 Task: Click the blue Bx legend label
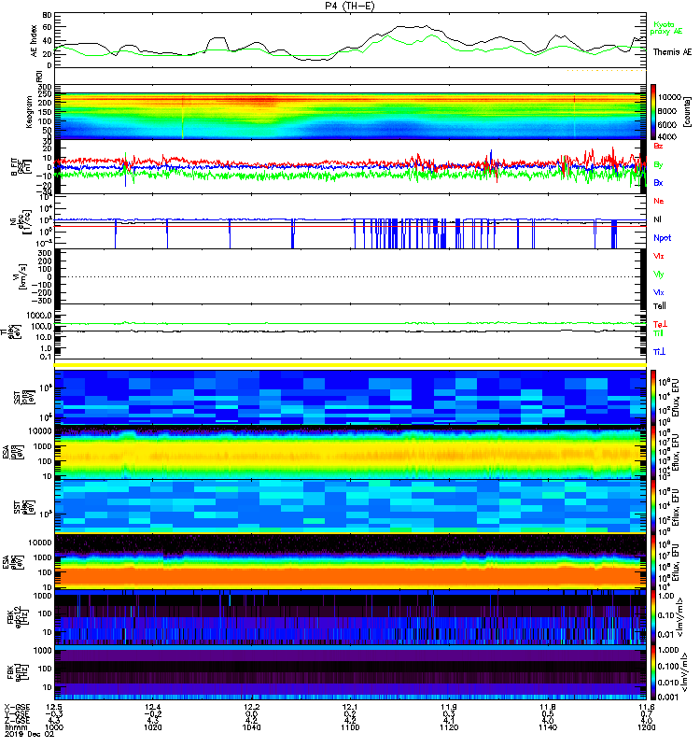(658, 183)
